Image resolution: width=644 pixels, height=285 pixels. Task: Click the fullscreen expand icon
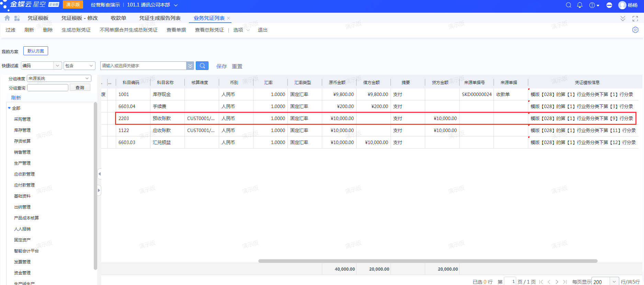tap(635, 19)
